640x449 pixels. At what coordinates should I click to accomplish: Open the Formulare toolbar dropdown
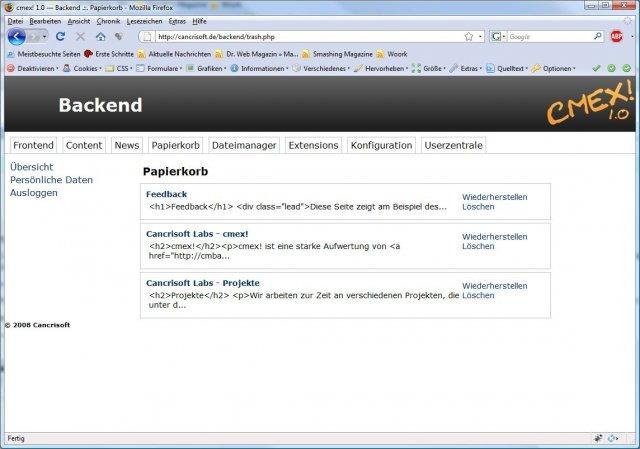click(159, 69)
